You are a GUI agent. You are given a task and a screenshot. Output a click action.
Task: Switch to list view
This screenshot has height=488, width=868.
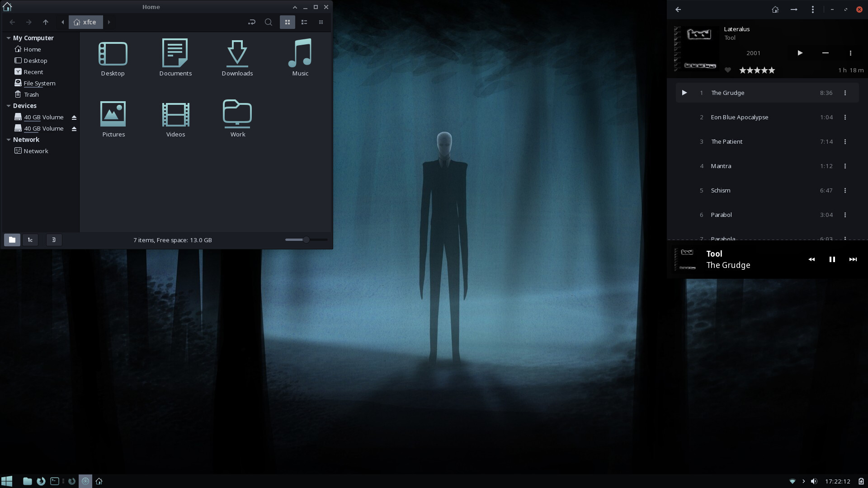(x=304, y=22)
